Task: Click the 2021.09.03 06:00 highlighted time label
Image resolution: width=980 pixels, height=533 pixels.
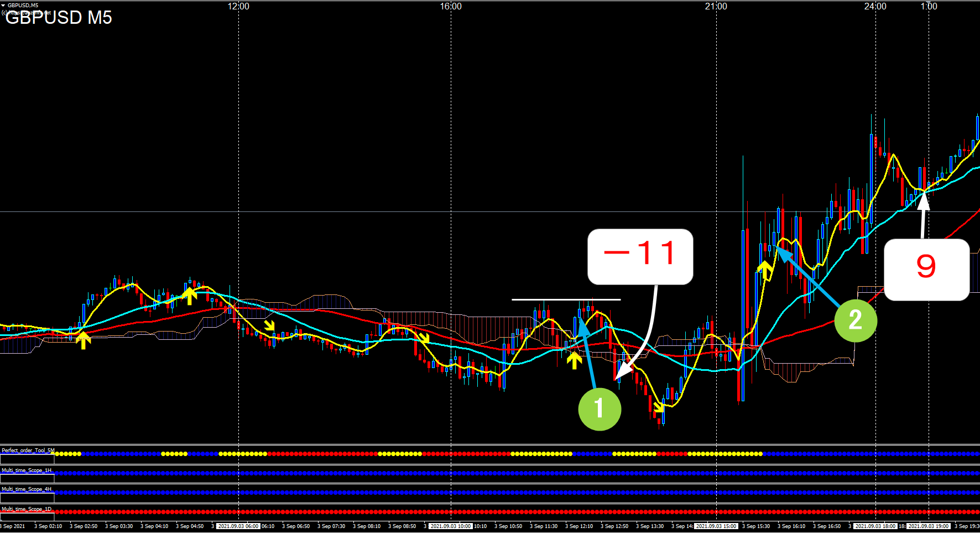Action: [238, 526]
